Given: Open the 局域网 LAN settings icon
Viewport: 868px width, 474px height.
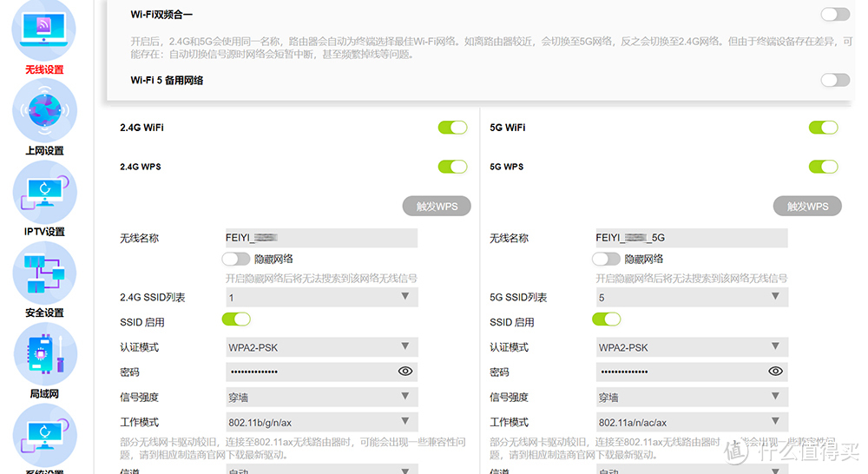Looking at the screenshot, I should tap(44, 354).
